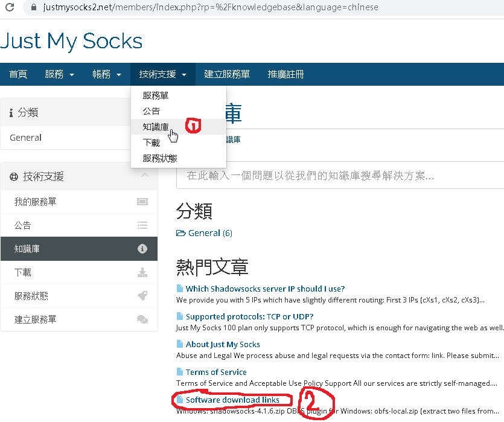Click the chat bubbles icon beside 建立服務單

142,319
